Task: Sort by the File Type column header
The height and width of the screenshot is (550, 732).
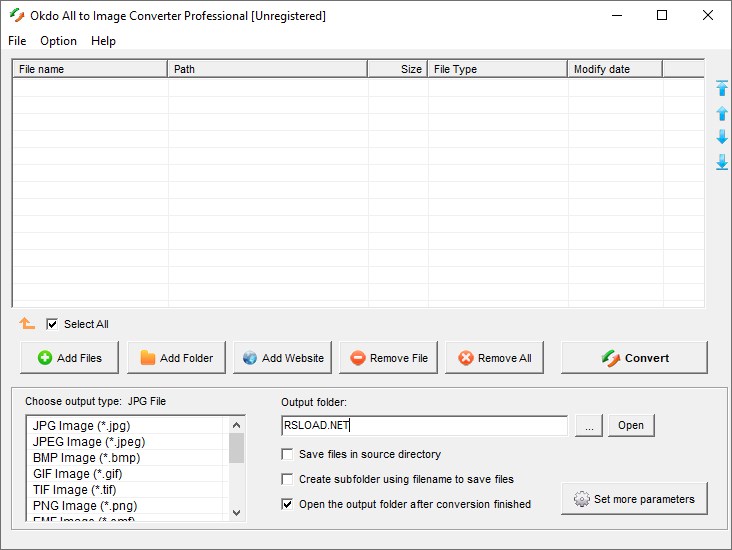Action: point(498,69)
